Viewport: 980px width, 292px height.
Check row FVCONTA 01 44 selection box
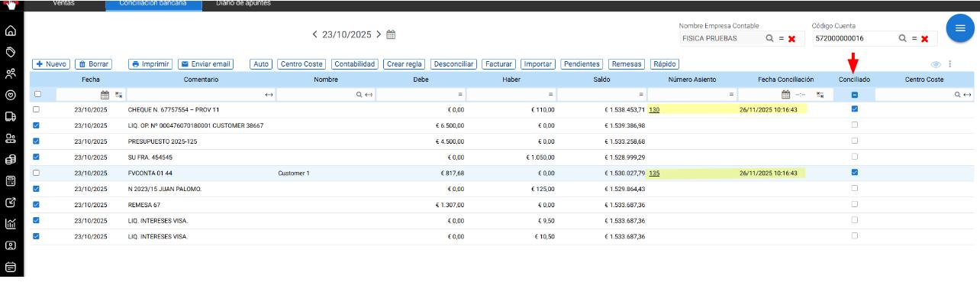(37, 173)
